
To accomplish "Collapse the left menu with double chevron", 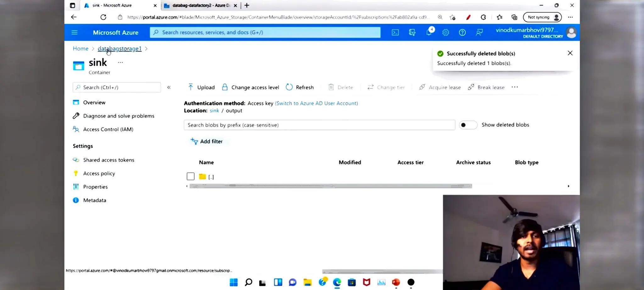I will [x=169, y=87].
